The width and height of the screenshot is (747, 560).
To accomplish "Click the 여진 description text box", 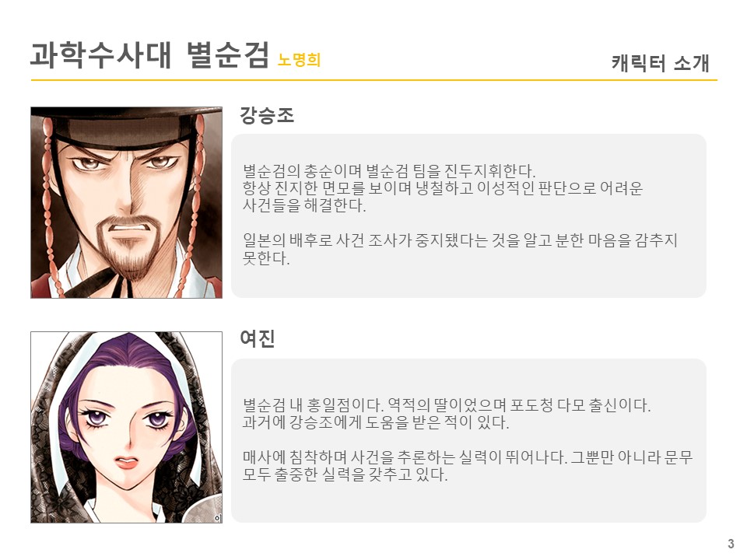I will 468,440.
